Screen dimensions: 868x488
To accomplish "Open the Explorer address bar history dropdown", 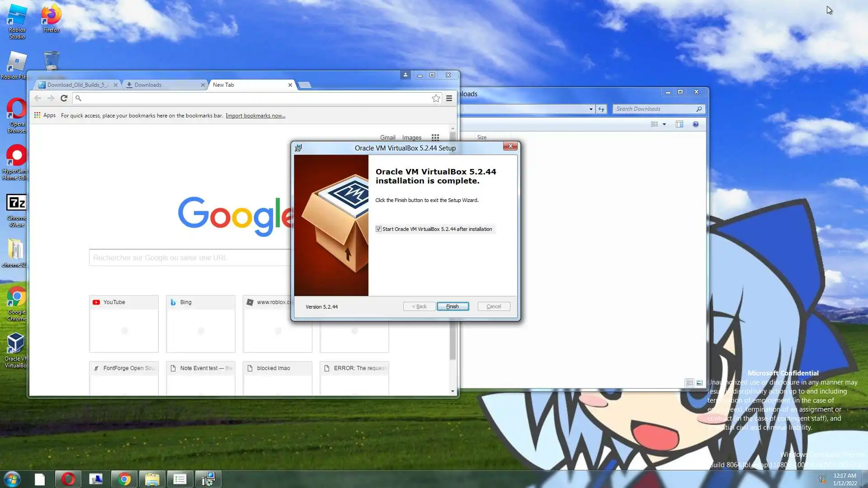I will (591, 109).
